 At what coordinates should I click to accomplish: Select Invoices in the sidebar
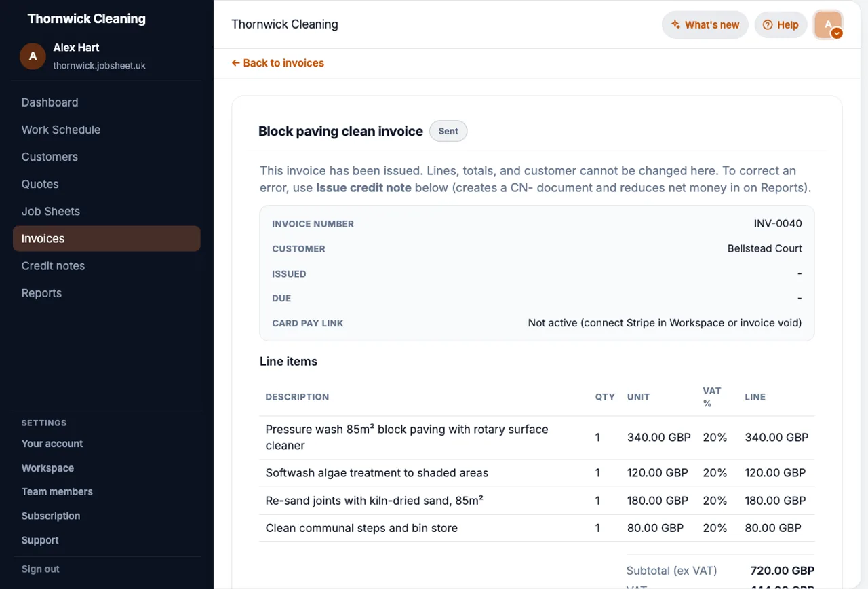point(106,239)
